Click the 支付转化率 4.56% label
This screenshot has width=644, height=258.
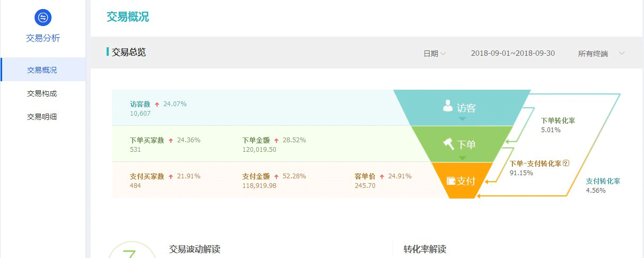click(603, 185)
